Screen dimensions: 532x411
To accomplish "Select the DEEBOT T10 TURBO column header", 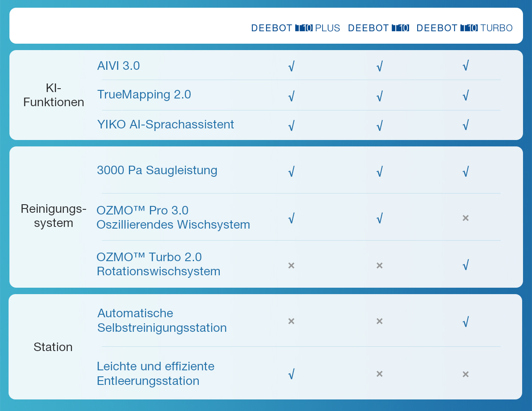I will coord(464,28).
